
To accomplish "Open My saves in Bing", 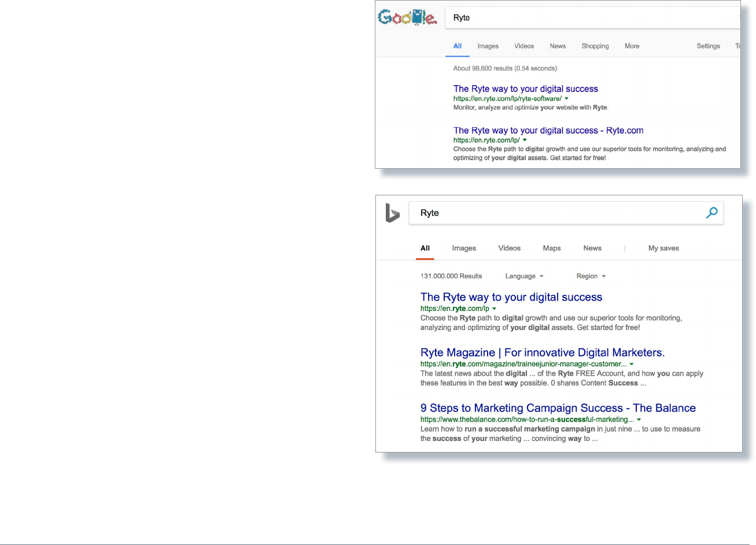I will tap(663, 248).
